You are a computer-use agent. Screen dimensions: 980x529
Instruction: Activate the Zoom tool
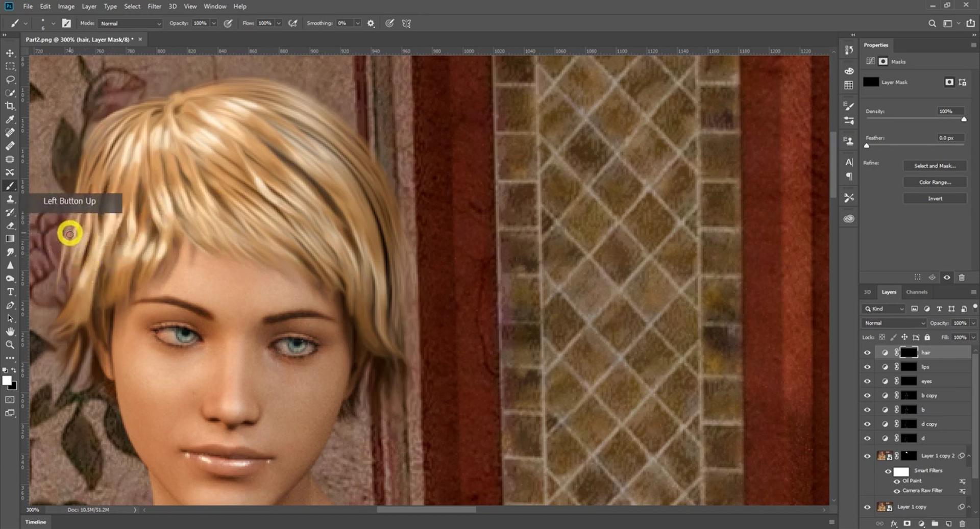(10, 345)
